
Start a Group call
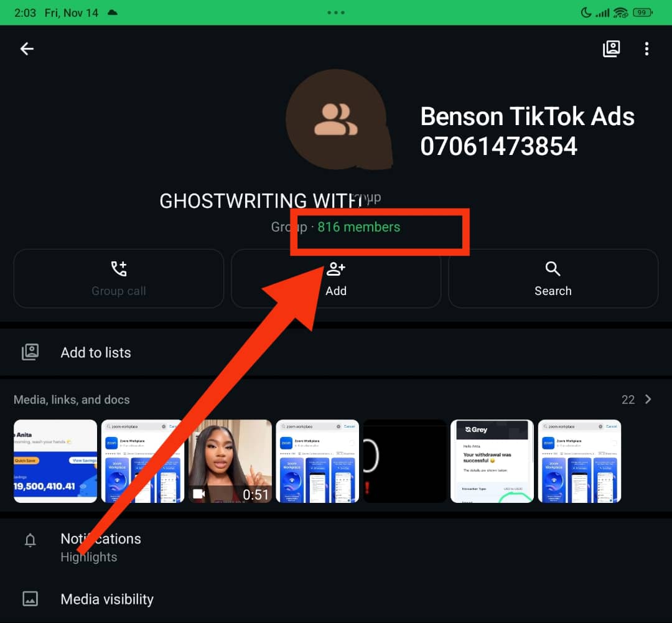click(x=119, y=278)
